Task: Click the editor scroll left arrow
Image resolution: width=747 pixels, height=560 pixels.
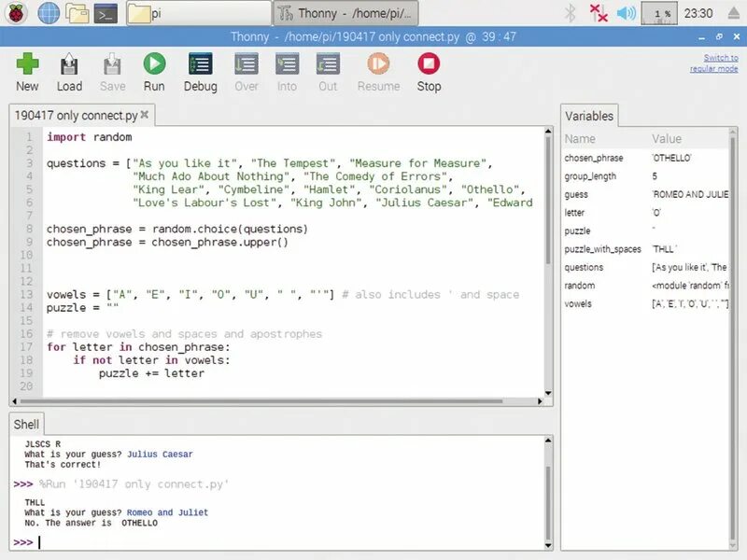Action: click(x=14, y=401)
